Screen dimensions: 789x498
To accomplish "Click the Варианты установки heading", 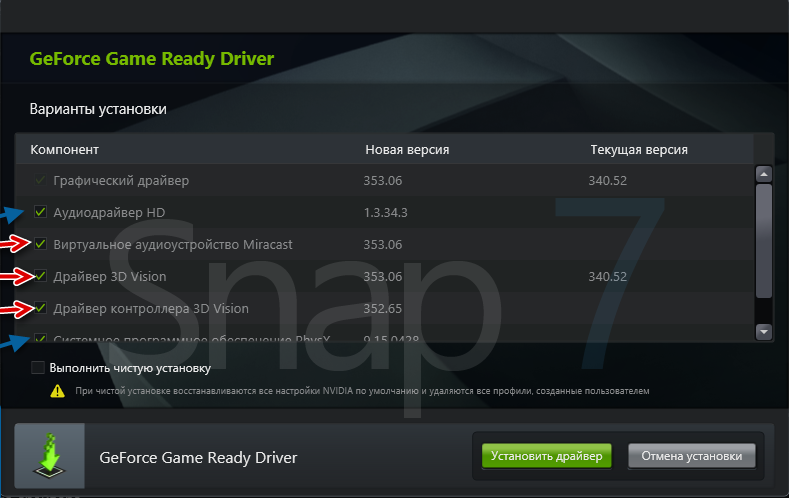I will point(98,109).
